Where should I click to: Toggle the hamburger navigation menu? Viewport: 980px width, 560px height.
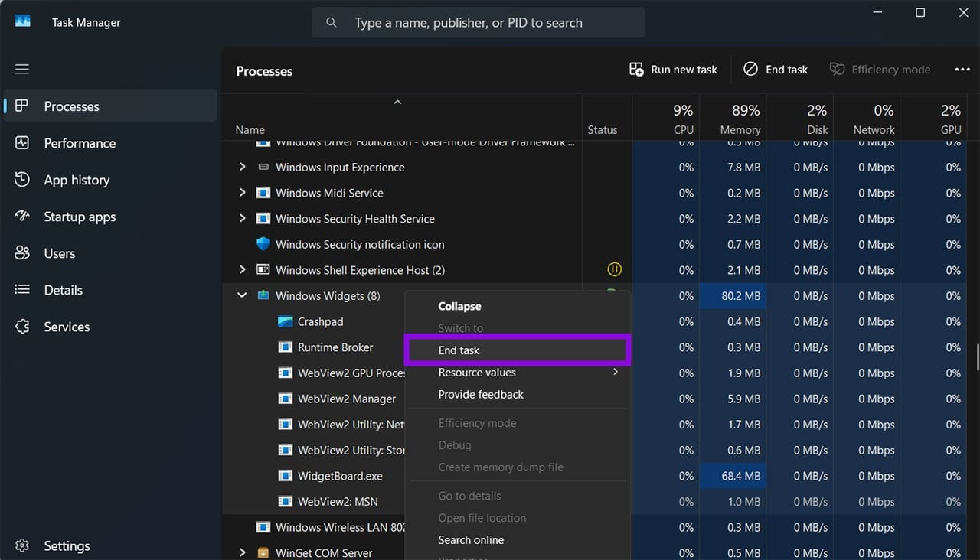point(22,69)
